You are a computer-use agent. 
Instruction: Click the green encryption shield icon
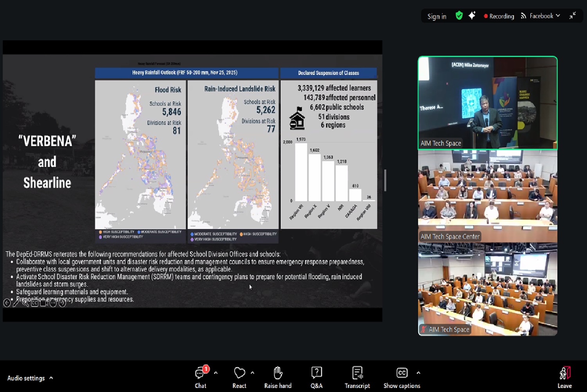click(459, 16)
